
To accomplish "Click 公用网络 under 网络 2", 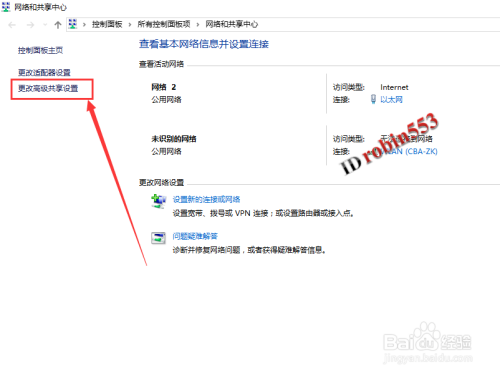I will coord(166,100).
